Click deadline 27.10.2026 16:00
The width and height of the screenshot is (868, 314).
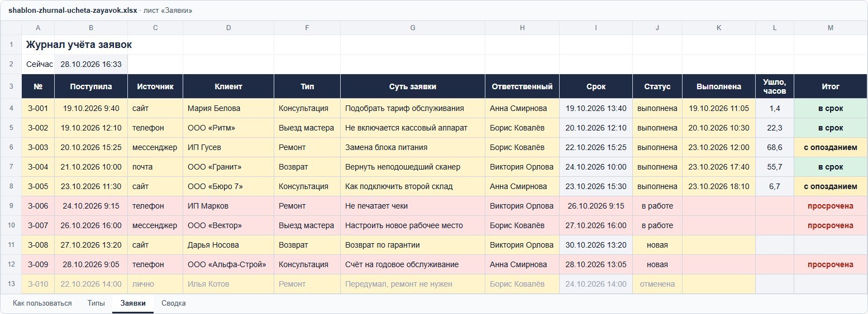click(596, 225)
